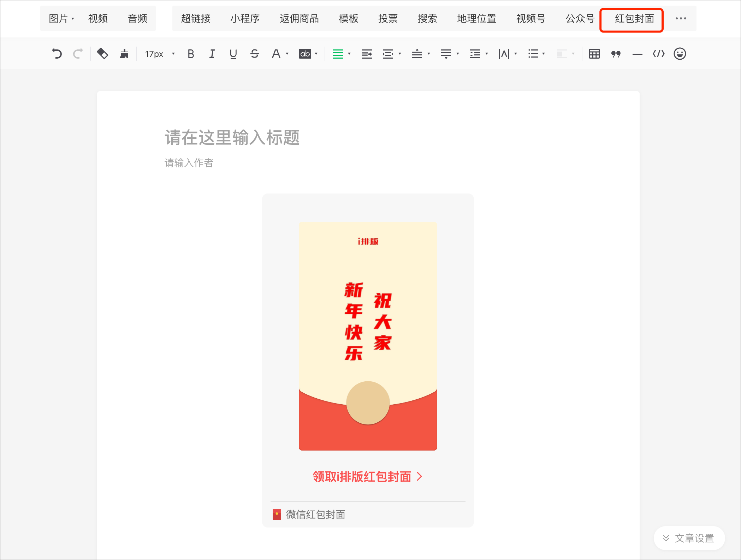The width and height of the screenshot is (741, 560).
Task: Click the undo arrow icon
Action: pos(57,54)
